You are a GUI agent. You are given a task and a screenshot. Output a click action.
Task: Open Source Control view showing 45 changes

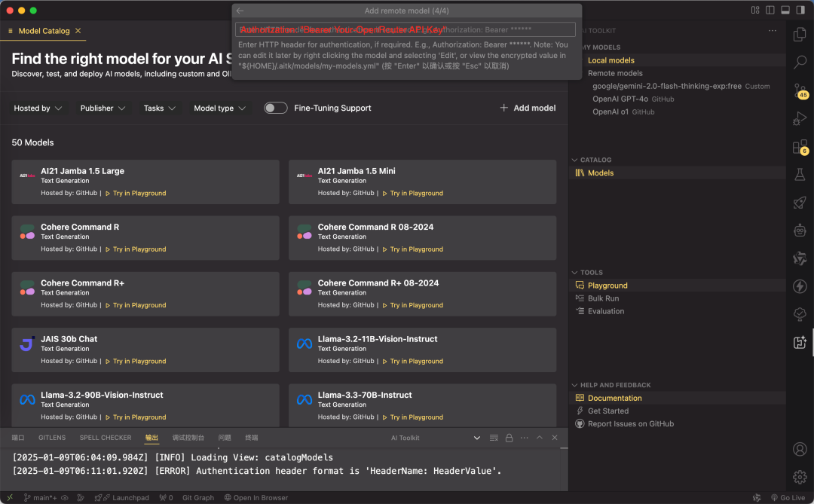[x=800, y=90]
